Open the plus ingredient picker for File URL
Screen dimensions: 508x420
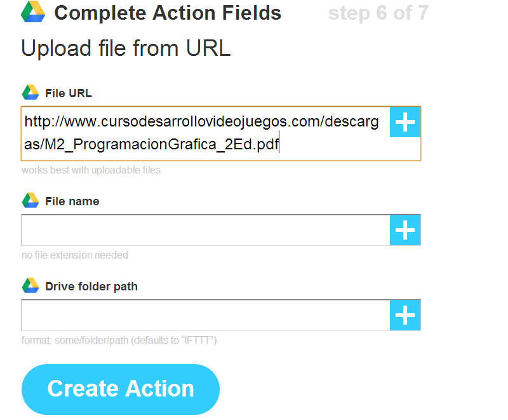tap(405, 122)
